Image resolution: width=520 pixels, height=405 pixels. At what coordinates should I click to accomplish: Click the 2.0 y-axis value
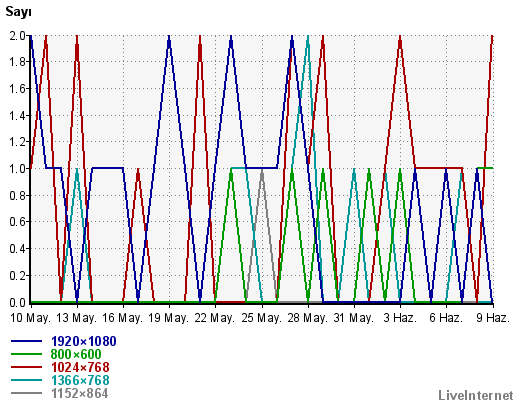point(18,35)
